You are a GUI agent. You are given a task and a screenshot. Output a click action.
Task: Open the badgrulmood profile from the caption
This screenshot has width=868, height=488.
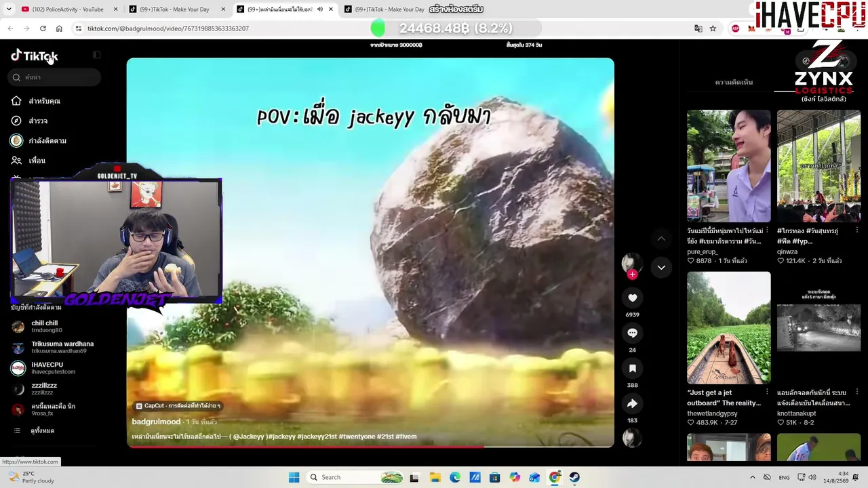point(156,422)
